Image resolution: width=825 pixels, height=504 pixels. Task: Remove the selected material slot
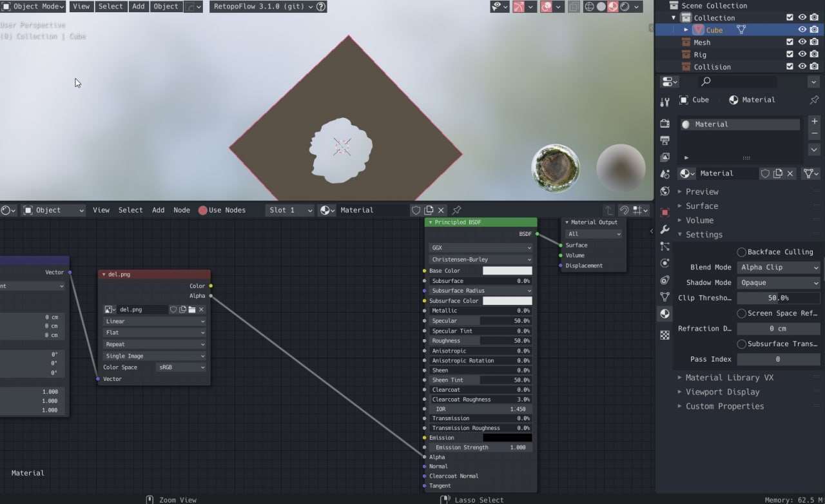[x=814, y=133]
